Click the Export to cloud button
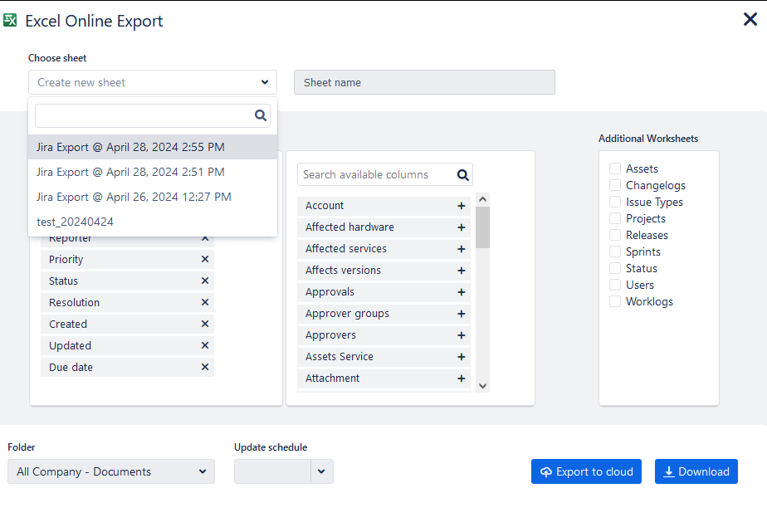The width and height of the screenshot is (767, 532). coord(587,471)
